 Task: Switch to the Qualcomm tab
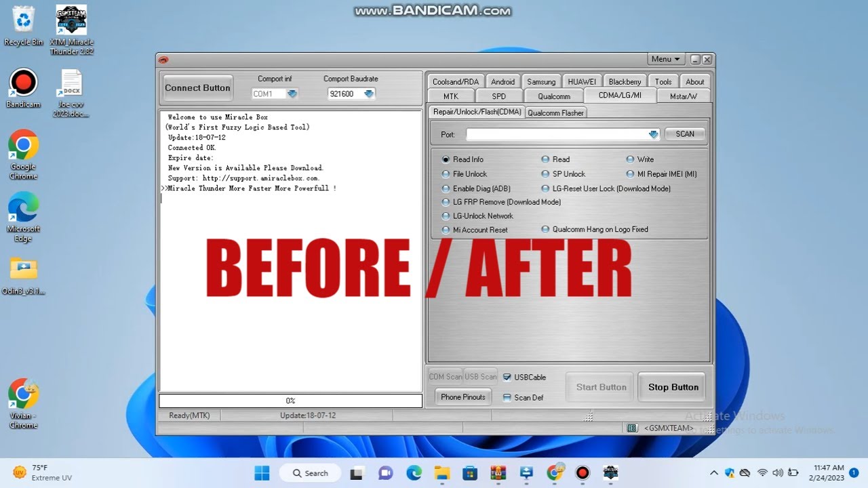click(x=554, y=96)
